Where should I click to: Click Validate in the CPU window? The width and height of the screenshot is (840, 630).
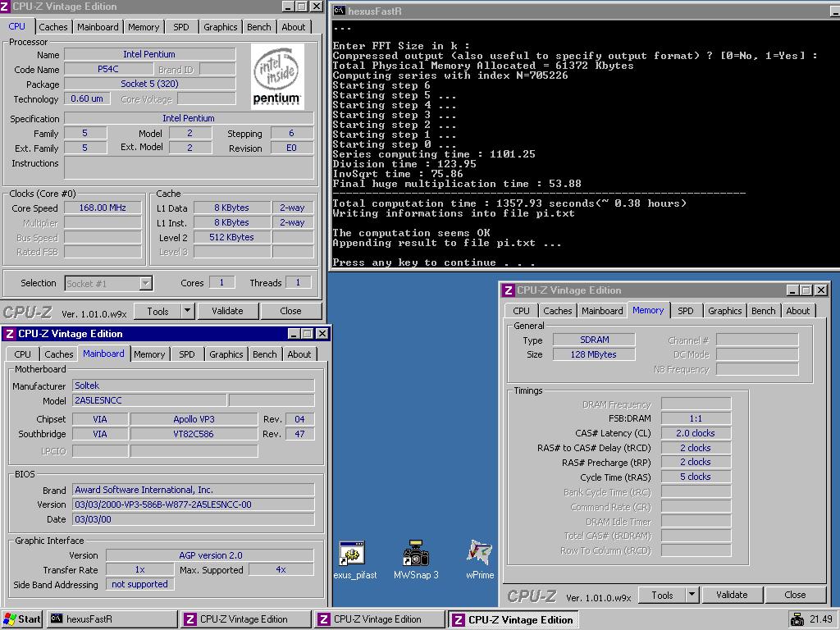228,311
